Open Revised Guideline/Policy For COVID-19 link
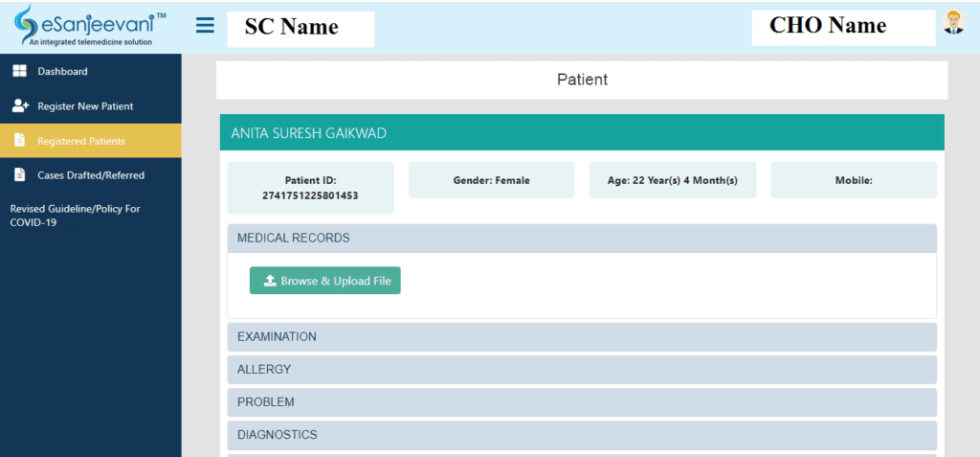 pyautogui.click(x=75, y=216)
